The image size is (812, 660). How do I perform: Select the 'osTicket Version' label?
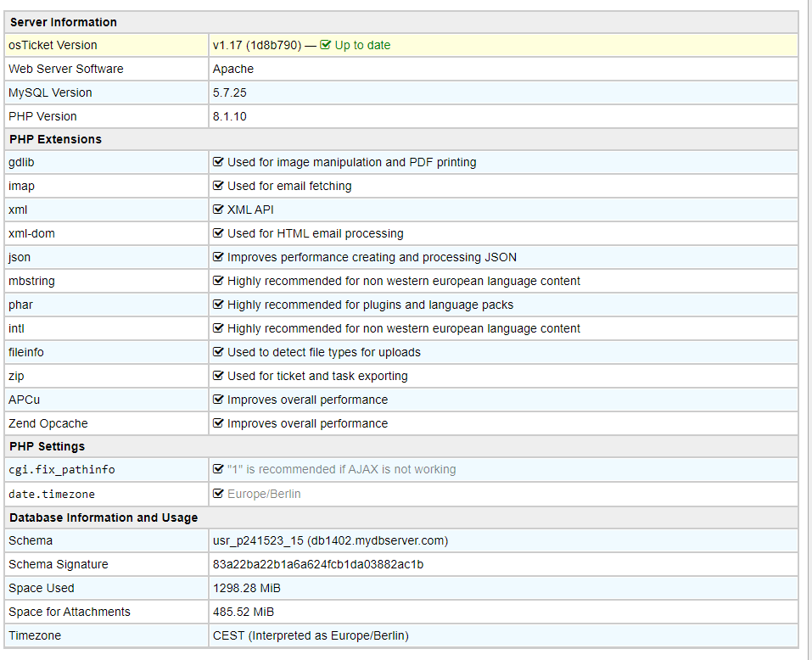click(53, 45)
